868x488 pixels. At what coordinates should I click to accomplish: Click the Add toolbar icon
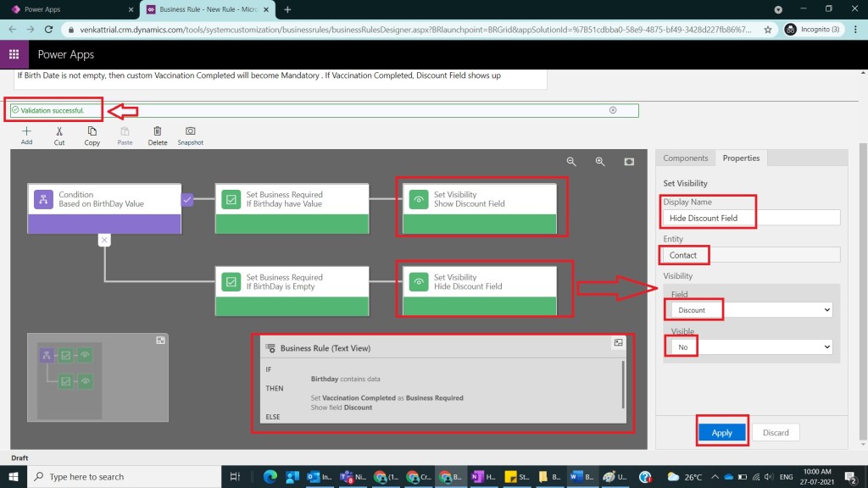point(26,132)
